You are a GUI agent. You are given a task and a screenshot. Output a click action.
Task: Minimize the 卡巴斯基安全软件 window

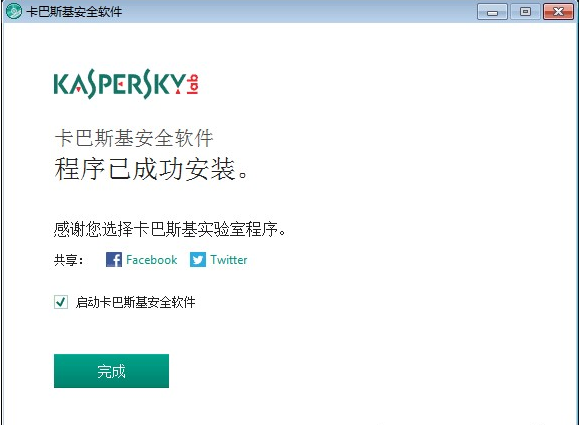[x=492, y=12]
